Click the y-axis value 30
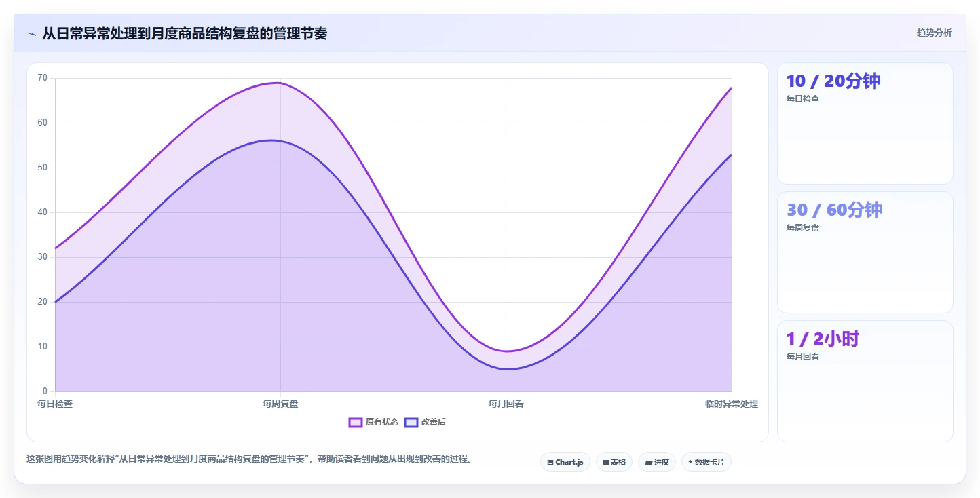Screen dimensions: 980x498 tap(43, 257)
